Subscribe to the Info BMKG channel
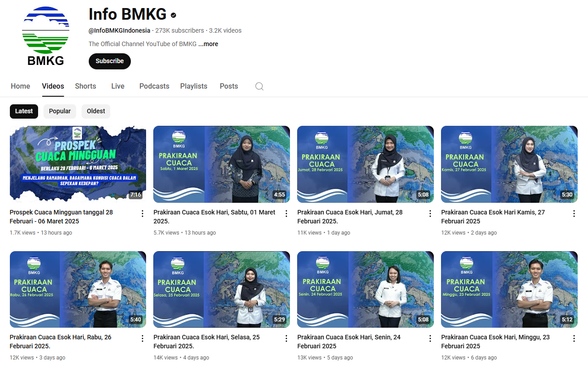Image resolution: width=588 pixels, height=368 pixels. click(x=109, y=61)
